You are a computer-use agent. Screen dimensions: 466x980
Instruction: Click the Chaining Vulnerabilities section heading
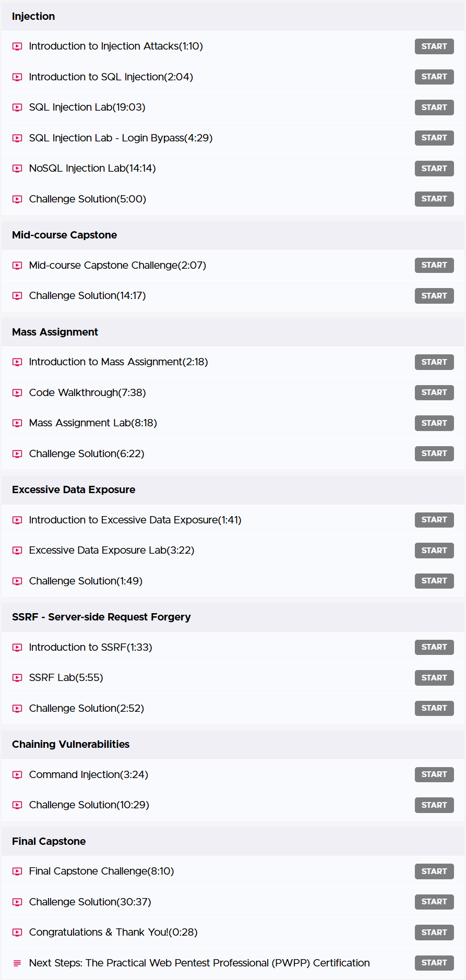(x=70, y=744)
